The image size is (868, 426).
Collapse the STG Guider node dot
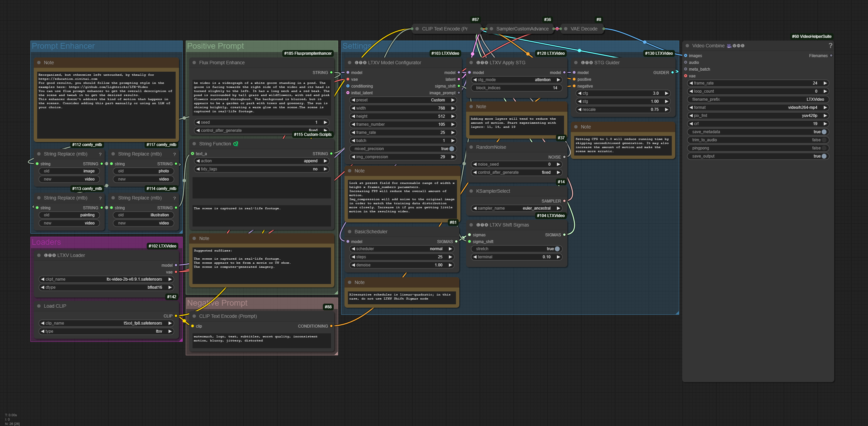(x=576, y=63)
